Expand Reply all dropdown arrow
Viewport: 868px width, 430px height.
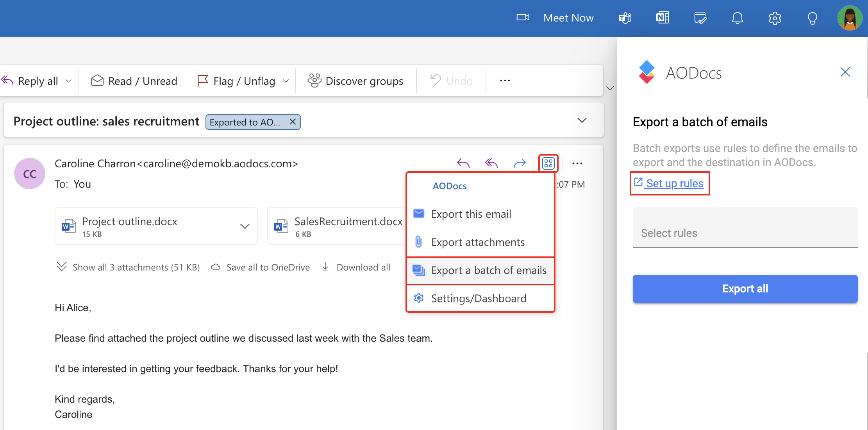pos(68,81)
